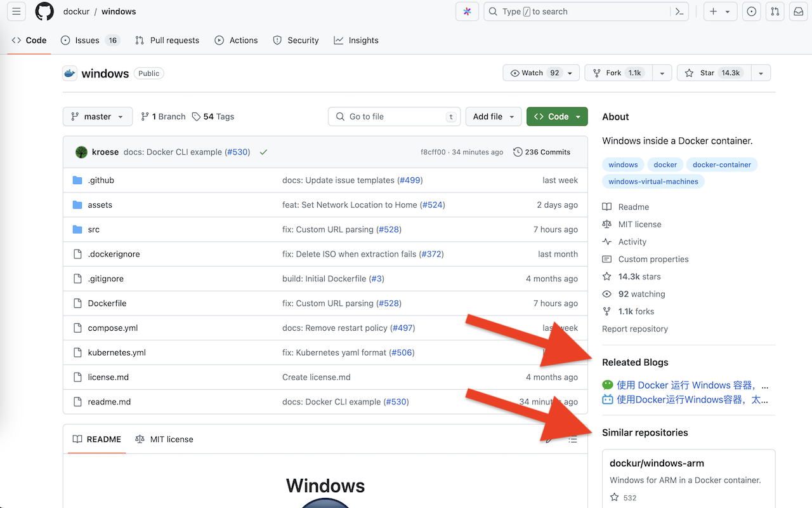Open the issues circle icon in header
The height and width of the screenshot is (508, 812).
click(752, 11)
